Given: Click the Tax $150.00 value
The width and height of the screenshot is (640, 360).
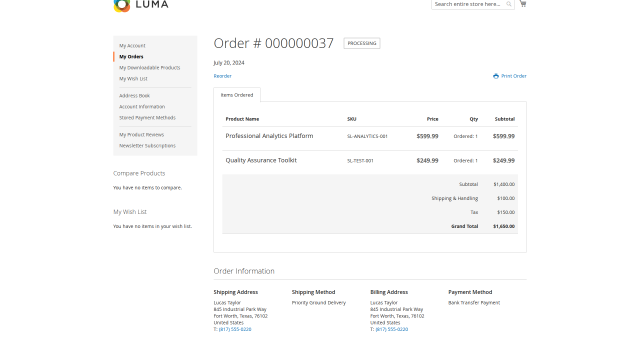Looking at the screenshot, I should click(x=506, y=212).
